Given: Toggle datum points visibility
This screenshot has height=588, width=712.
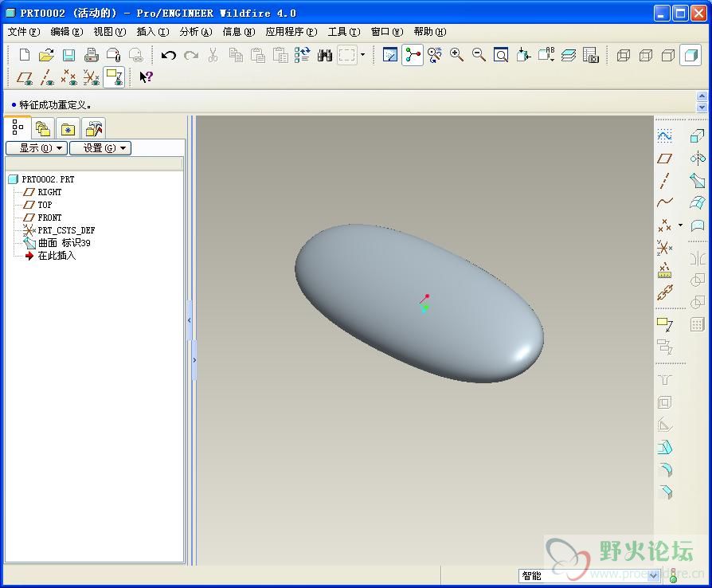Looking at the screenshot, I should coord(69,77).
